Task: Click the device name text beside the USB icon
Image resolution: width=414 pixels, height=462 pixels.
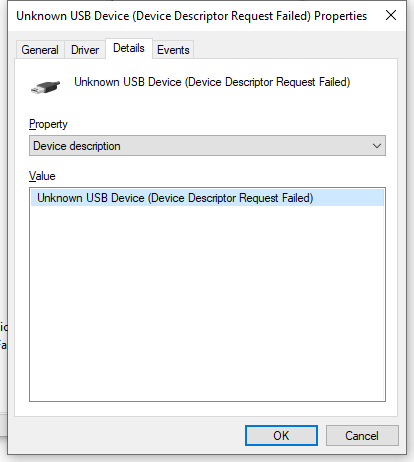Action: pyautogui.click(x=212, y=82)
